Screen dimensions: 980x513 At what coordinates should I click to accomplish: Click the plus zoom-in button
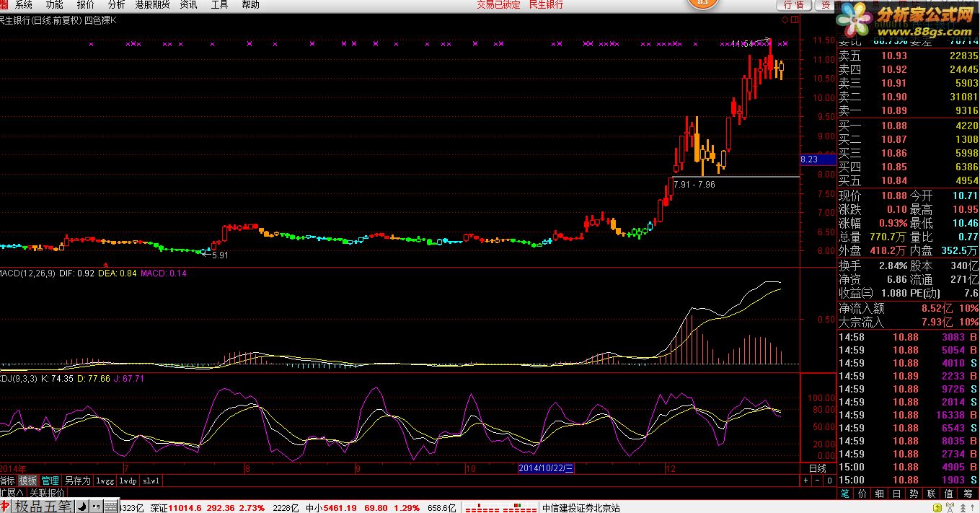point(805,481)
